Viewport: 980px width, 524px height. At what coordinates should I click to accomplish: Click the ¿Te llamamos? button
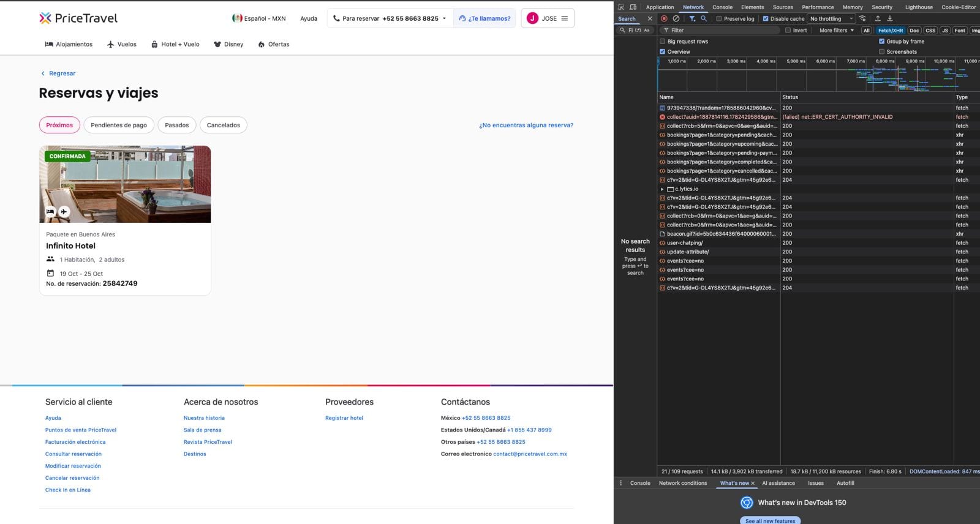pyautogui.click(x=484, y=18)
